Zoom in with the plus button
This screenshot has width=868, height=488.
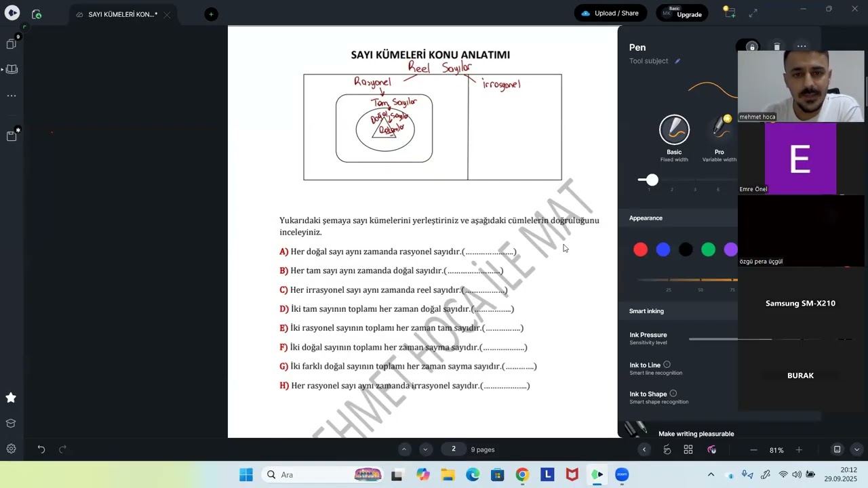click(x=799, y=450)
